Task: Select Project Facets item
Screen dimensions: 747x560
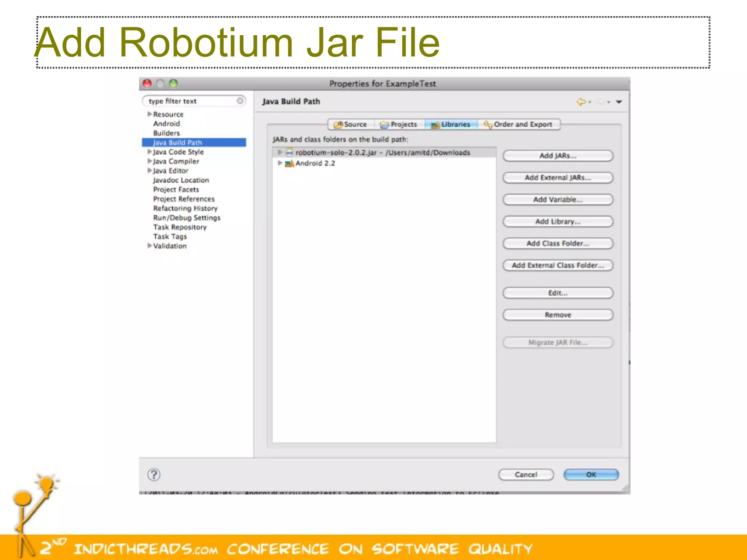Action: (176, 190)
